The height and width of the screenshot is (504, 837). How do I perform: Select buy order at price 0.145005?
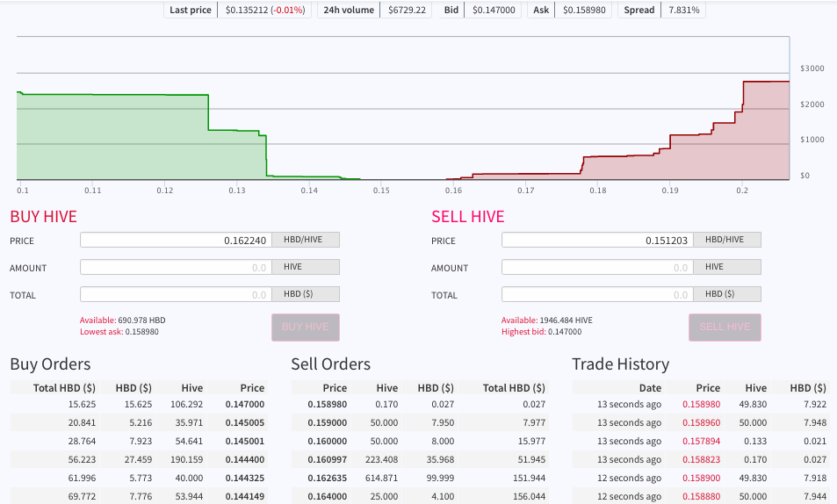[x=139, y=423]
